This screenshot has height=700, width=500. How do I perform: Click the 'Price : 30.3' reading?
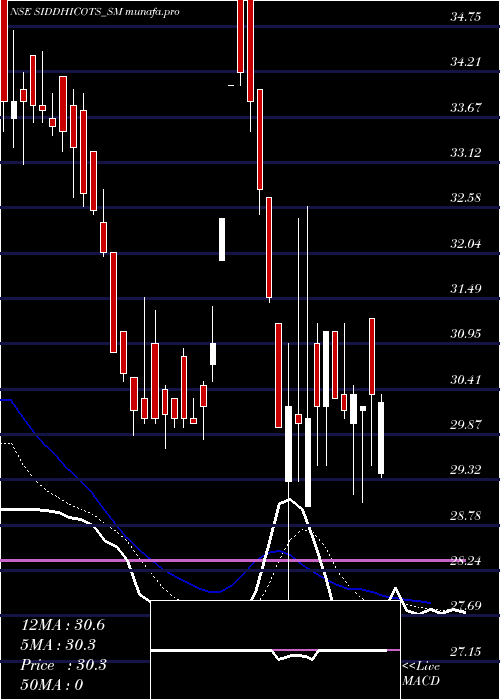[x=63, y=665]
